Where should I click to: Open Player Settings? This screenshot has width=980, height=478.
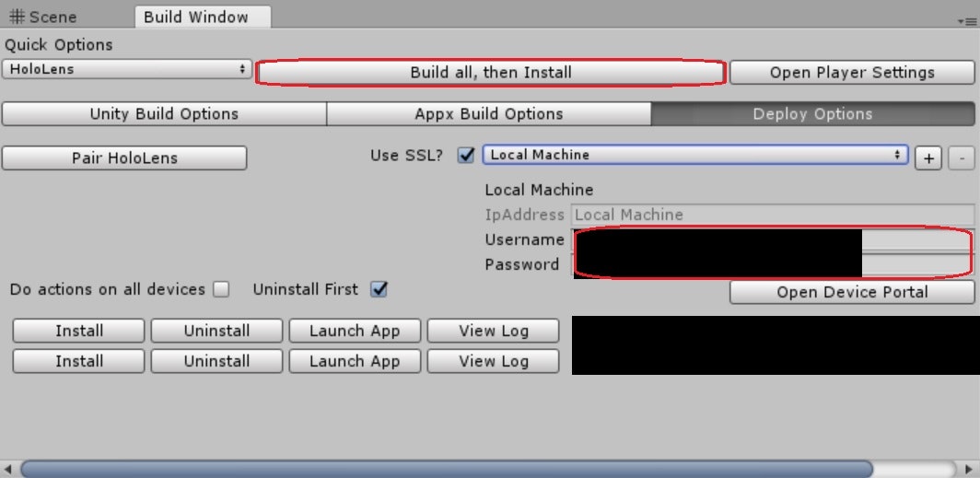[x=852, y=73]
